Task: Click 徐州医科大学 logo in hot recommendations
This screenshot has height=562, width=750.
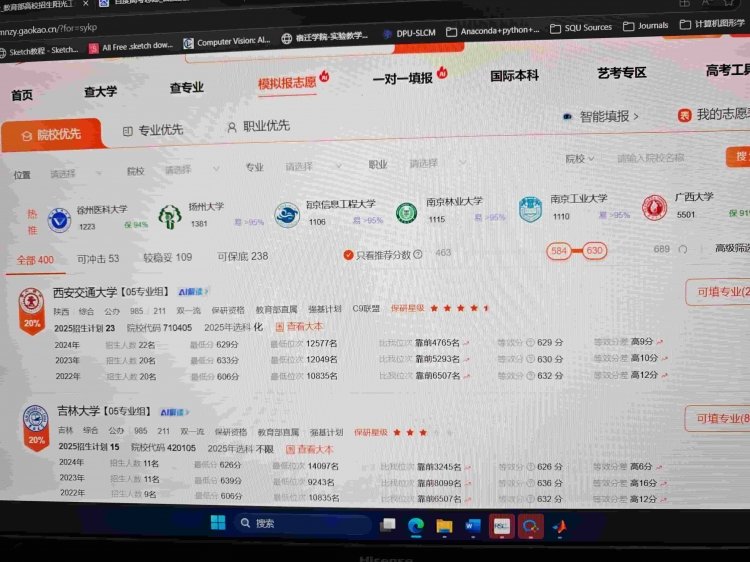Action: 59,220
